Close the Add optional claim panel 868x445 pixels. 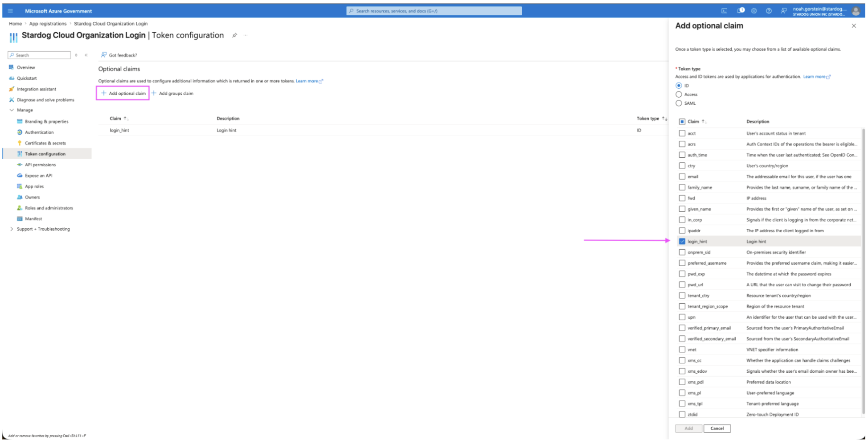point(854,26)
